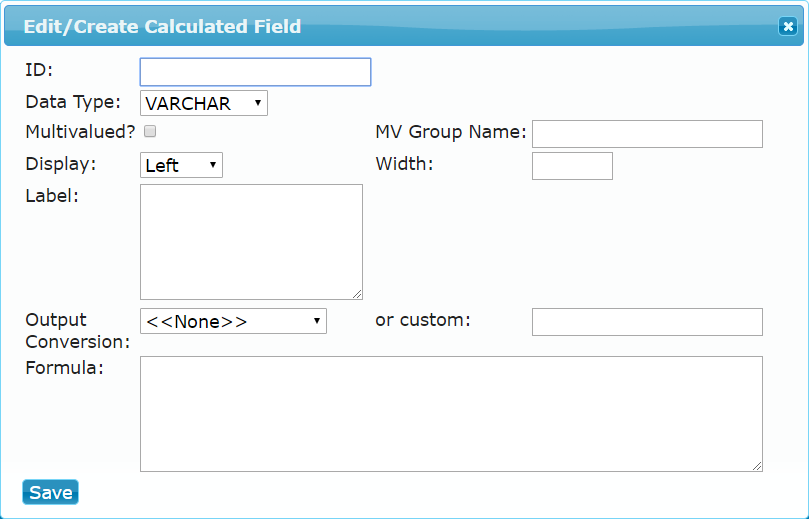
Task: Click the 'Output Conversion:' label
Action: tap(77, 331)
